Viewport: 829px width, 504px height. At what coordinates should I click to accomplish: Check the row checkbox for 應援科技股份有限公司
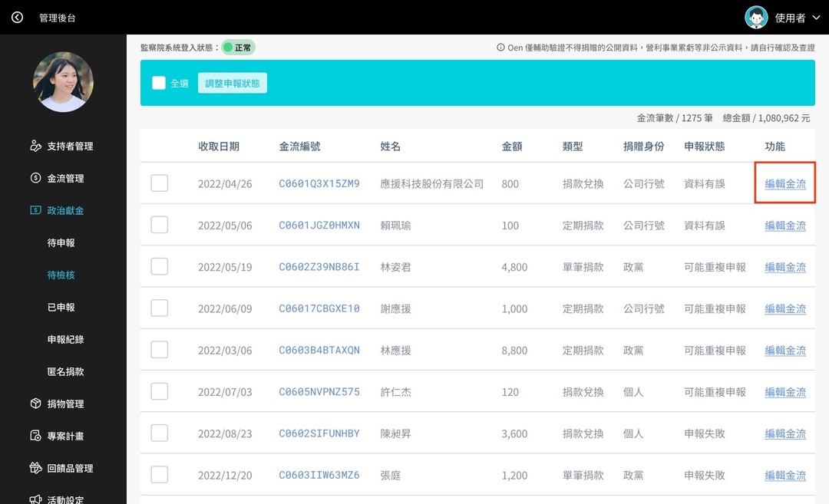tap(160, 183)
